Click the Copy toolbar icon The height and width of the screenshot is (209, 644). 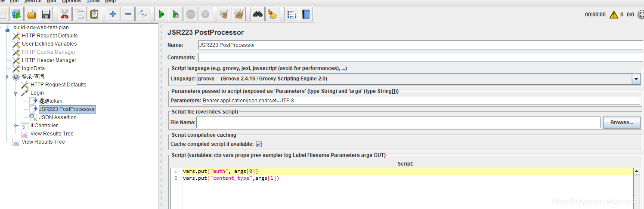pyautogui.click(x=80, y=14)
